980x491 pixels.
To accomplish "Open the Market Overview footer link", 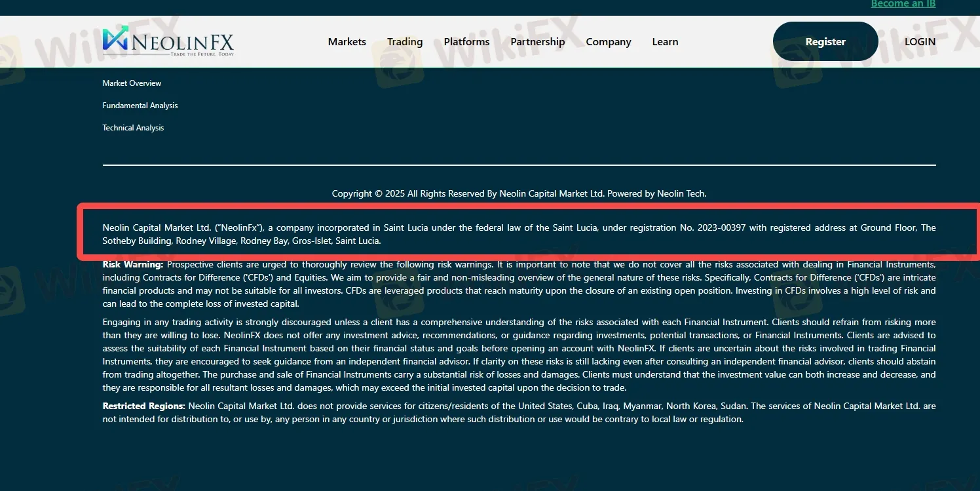I will 132,83.
